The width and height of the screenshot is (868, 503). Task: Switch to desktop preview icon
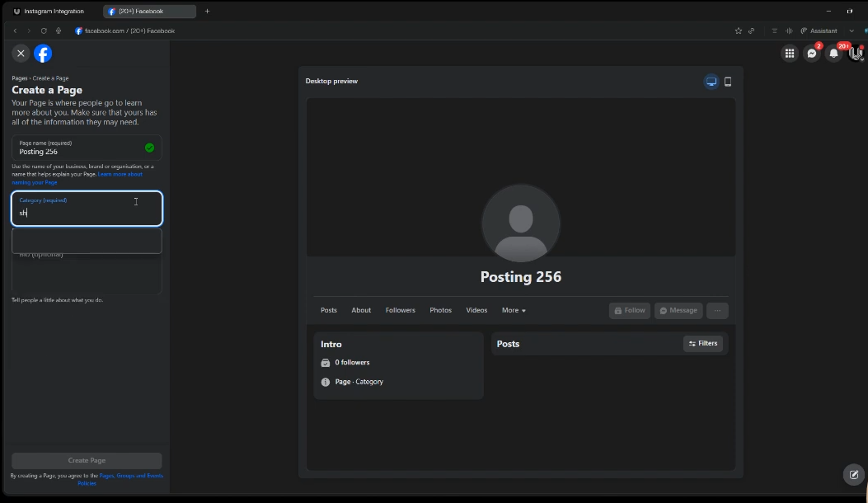(711, 82)
